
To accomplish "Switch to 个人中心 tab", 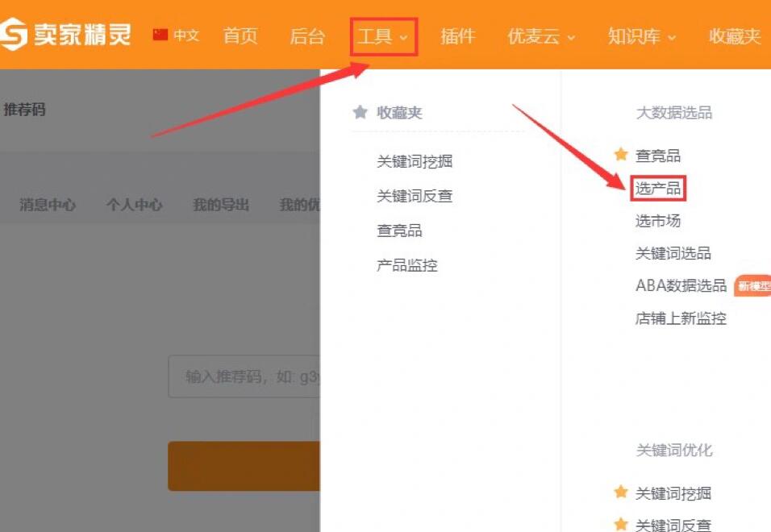I will click(x=134, y=205).
